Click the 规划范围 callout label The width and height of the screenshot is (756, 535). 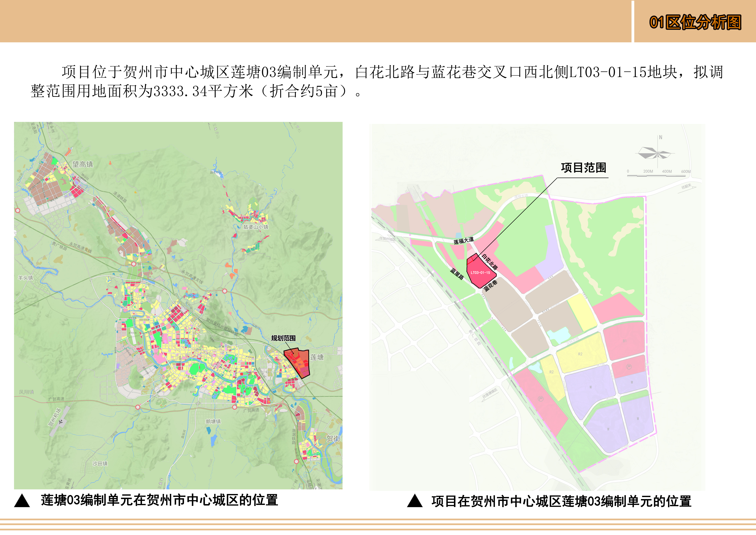click(283, 338)
